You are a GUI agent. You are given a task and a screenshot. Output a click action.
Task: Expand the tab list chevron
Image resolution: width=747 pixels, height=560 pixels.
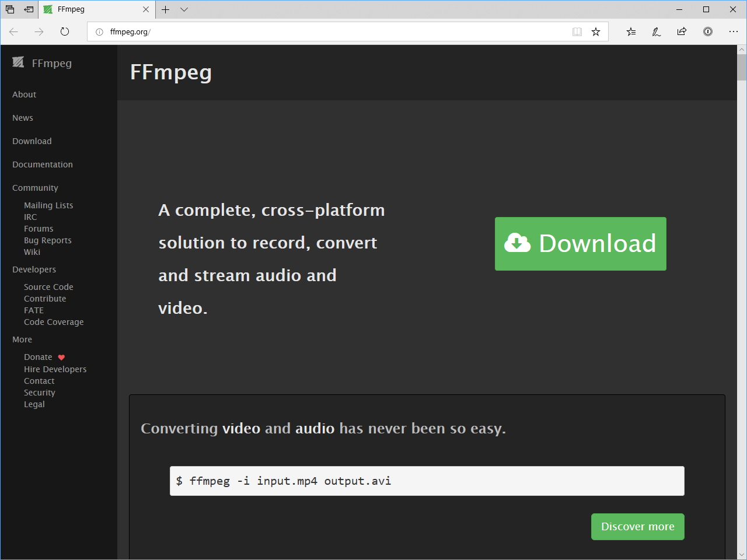pyautogui.click(x=184, y=9)
